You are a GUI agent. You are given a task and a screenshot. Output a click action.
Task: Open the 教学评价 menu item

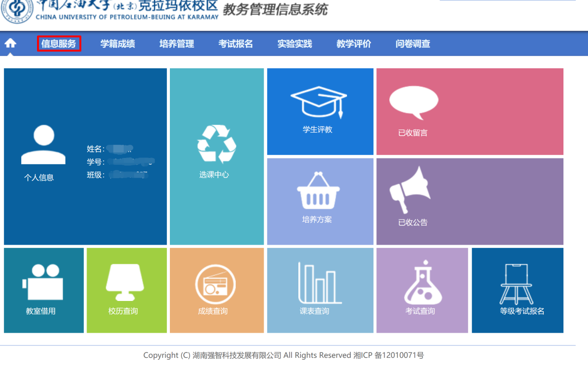pos(354,44)
